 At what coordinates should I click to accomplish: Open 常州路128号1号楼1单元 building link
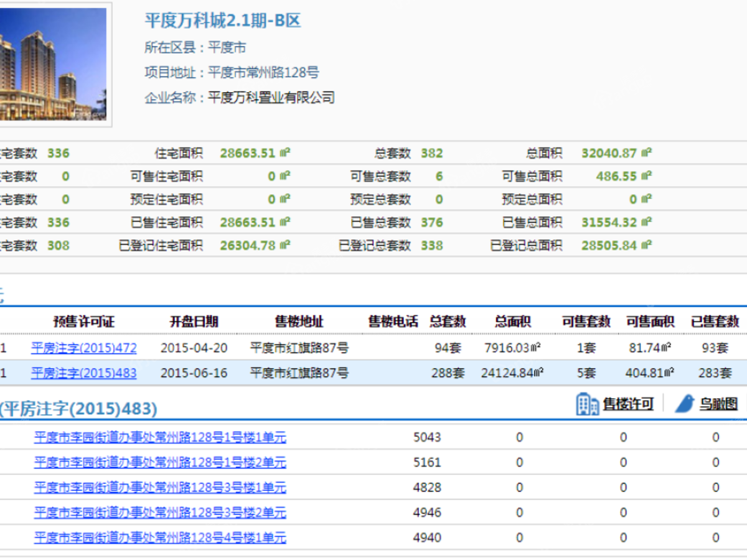pos(160,437)
